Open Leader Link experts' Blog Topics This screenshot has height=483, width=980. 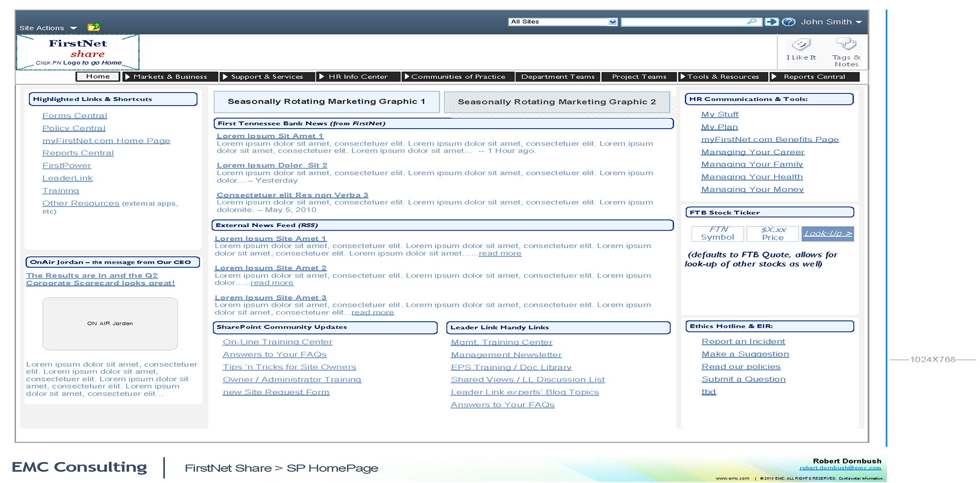click(x=525, y=392)
